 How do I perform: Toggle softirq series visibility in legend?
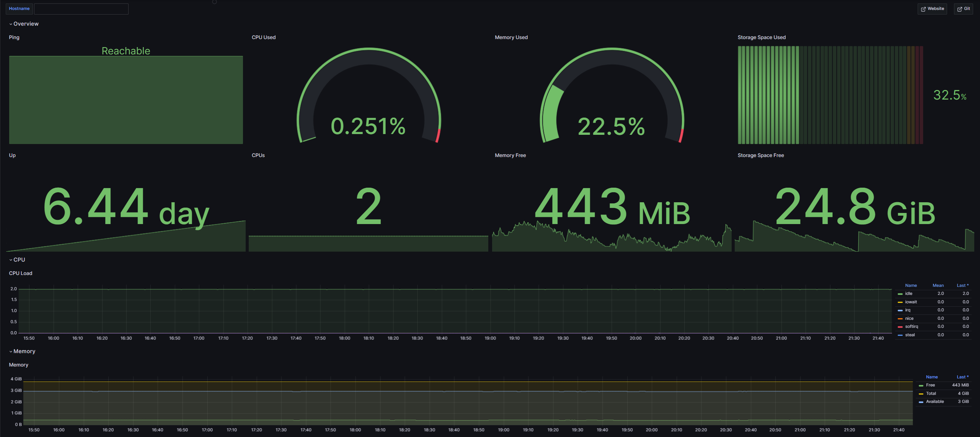pos(911,327)
